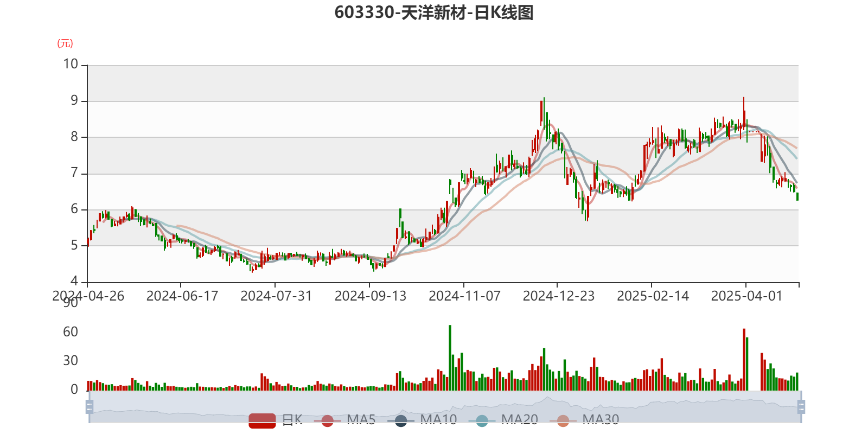868x434 pixels.
Task: Toggle the 日K candlestick legend icon
Action: point(262,420)
